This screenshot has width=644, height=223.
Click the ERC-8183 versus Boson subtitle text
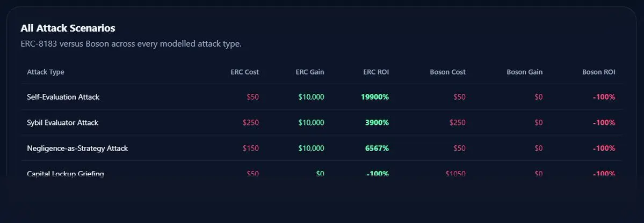pyautogui.click(x=131, y=43)
